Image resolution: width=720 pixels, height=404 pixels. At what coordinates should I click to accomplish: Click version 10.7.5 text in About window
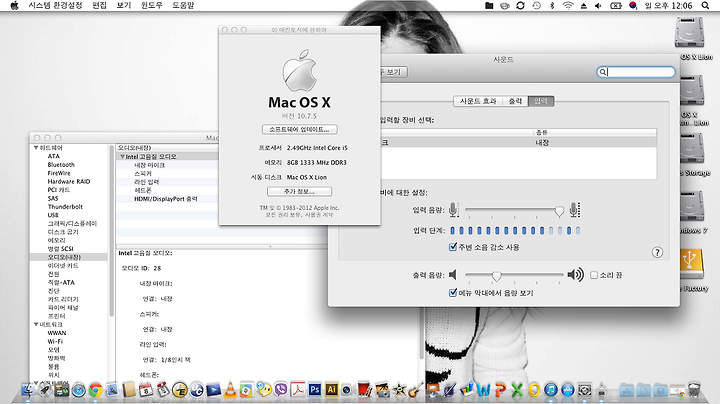tap(299, 116)
